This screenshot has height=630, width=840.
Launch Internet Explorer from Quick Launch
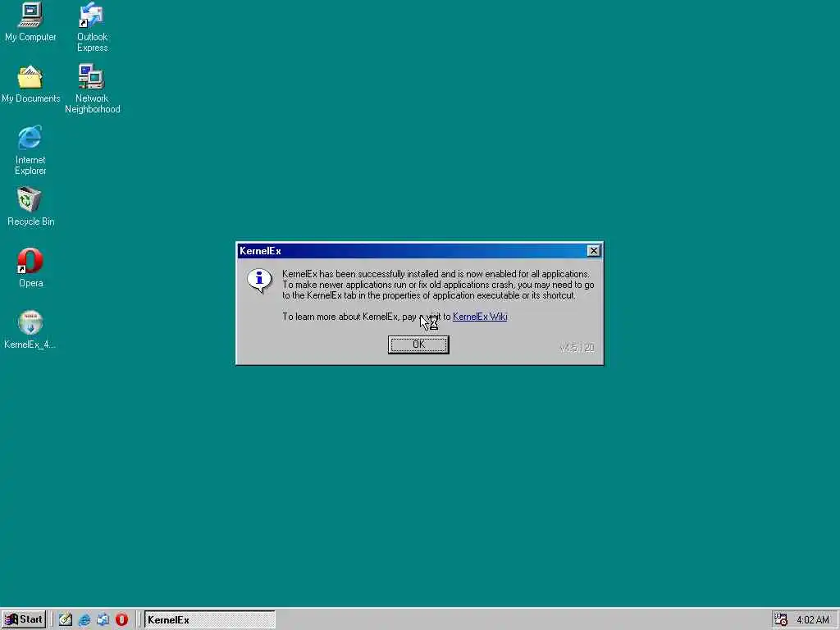pyautogui.click(x=84, y=620)
